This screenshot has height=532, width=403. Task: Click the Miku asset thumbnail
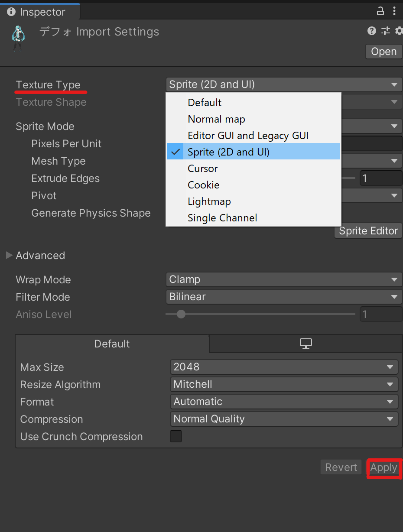point(18,39)
